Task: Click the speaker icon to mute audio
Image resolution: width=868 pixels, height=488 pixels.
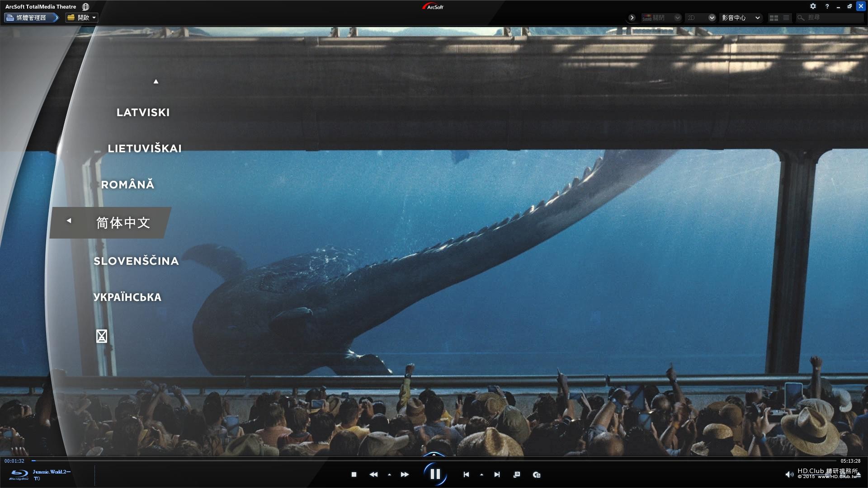Action: (x=790, y=474)
